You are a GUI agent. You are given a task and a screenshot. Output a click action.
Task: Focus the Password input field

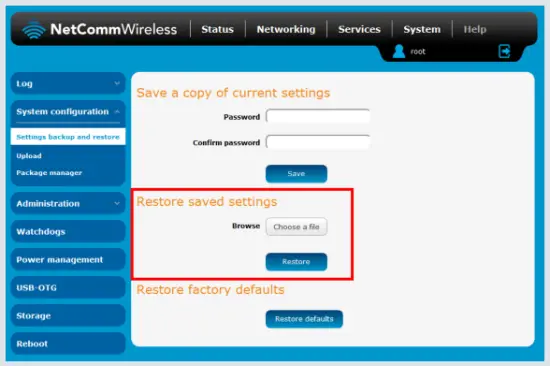tap(318, 116)
